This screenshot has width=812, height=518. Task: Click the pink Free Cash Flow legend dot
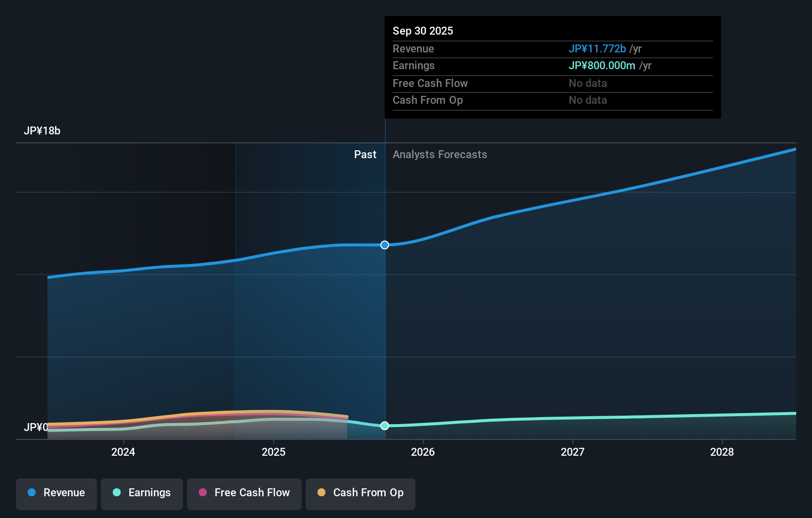202,493
